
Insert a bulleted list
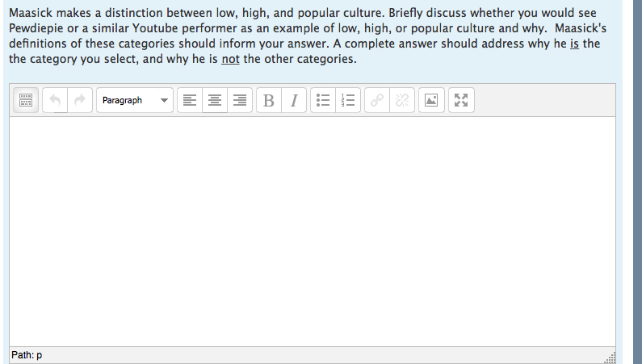(323, 100)
